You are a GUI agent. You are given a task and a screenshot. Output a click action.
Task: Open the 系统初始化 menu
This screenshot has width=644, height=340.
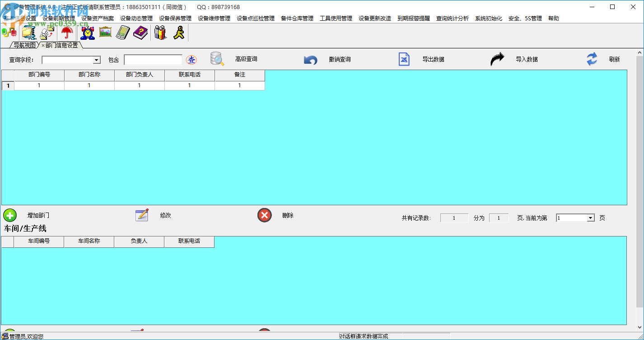click(x=489, y=19)
